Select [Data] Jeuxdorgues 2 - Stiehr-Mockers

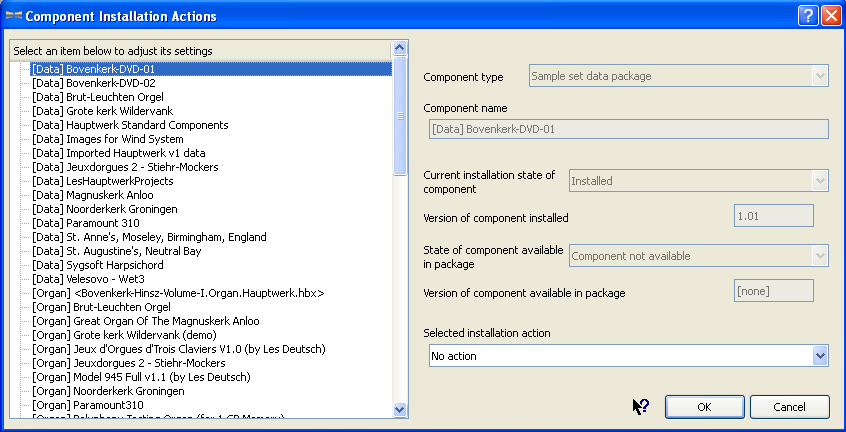pos(125,167)
